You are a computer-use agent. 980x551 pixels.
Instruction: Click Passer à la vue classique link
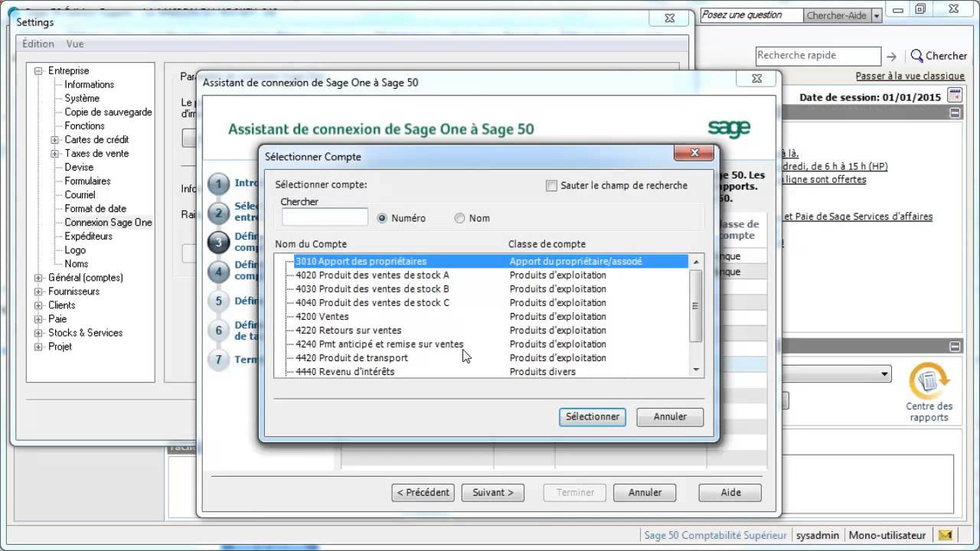click(x=910, y=76)
